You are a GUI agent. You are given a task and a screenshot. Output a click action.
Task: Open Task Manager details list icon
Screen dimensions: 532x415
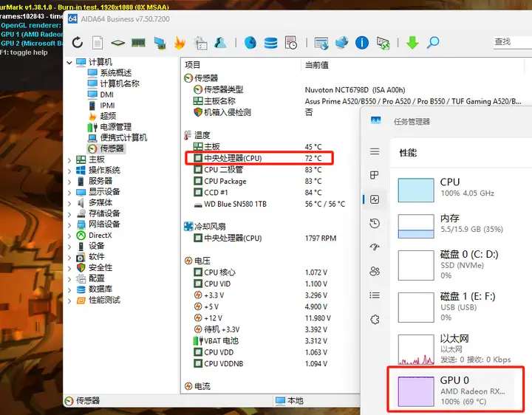pyautogui.click(x=375, y=295)
